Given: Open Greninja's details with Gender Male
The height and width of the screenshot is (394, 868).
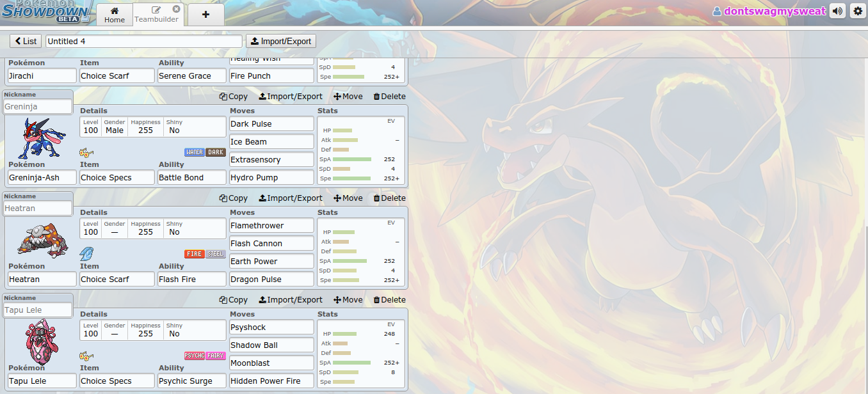Looking at the screenshot, I should [152, 127].
